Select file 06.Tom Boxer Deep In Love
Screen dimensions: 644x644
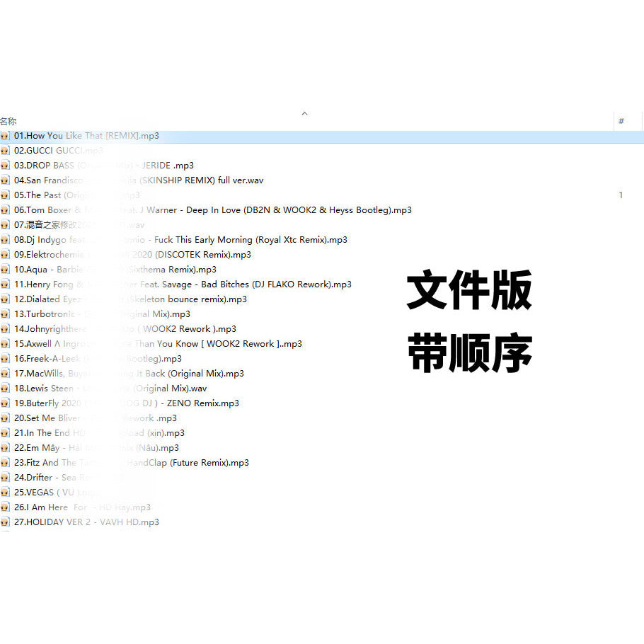point(213,210)
